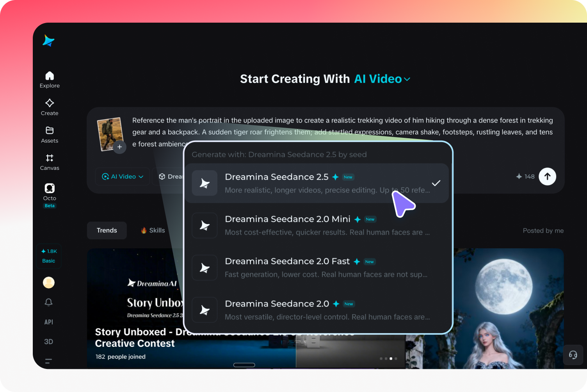Click the Seedance 2.0 model icon
This screenshot has width=587, height=392.
(205, 310)
